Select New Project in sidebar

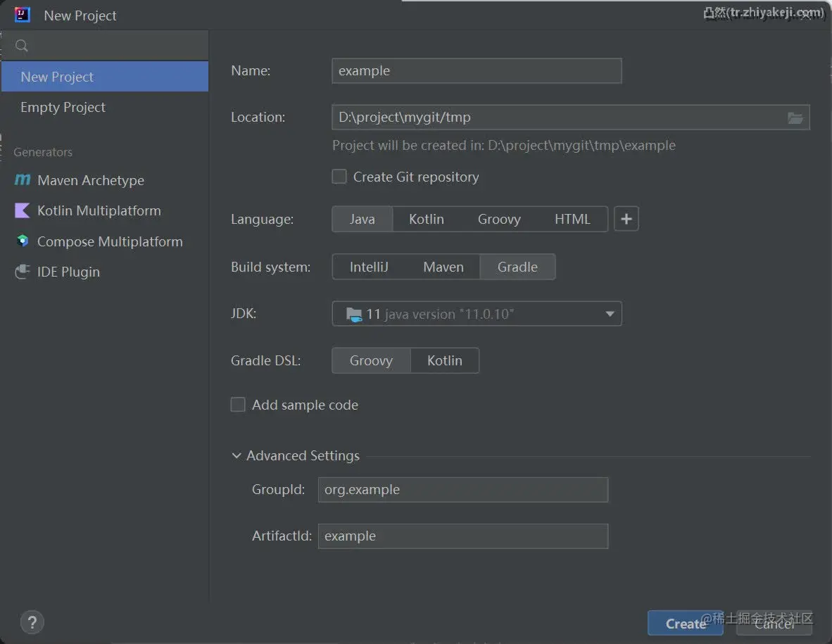pyautogui.click(x=57, y=77)
